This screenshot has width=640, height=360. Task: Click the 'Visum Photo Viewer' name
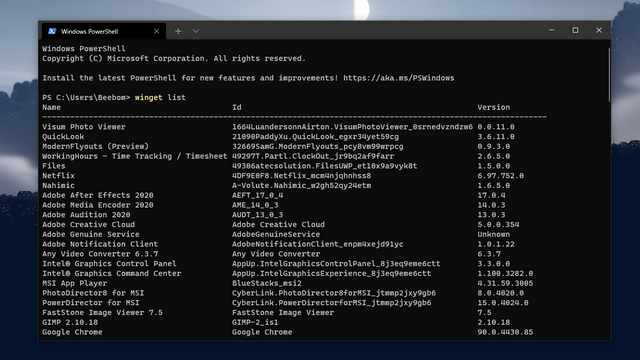click(x=84, y=127)
